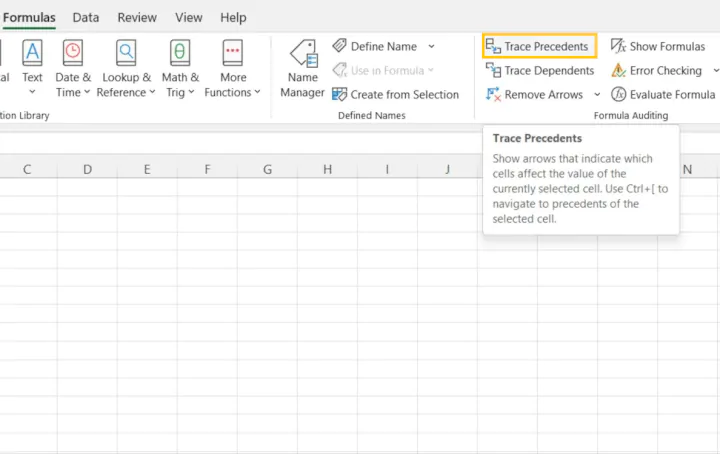The width and height of the screenshot is (720, 454).
Task: Click Create from Selection label
Action: (405, 95)
